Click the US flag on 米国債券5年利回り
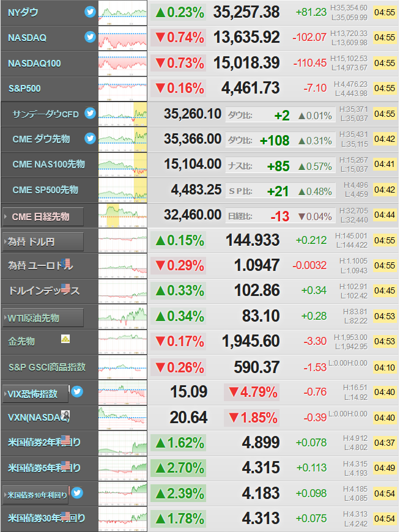The image size is (400, 532). (65, 465)
